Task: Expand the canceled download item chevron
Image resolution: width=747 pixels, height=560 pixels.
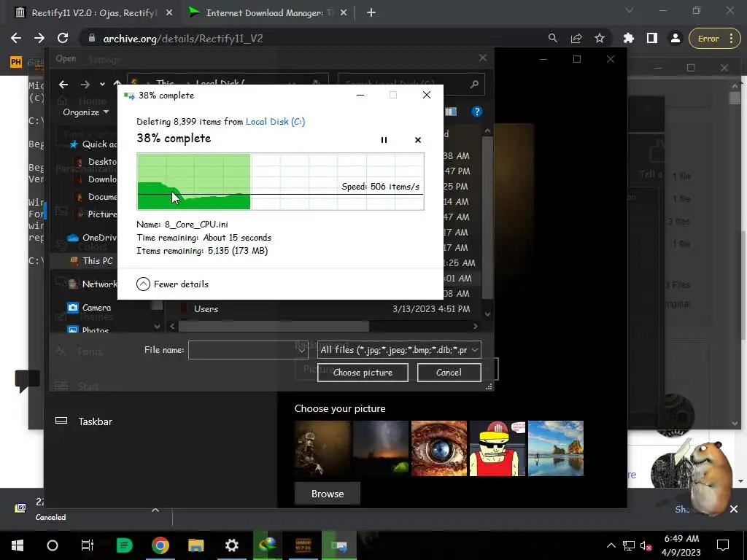Action: [155, 510]
